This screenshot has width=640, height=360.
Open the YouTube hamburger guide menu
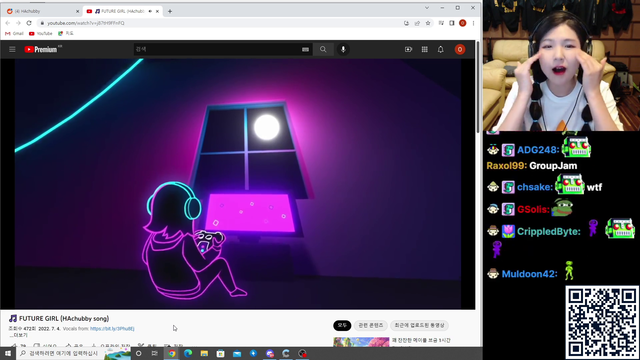tap(12, 49)
